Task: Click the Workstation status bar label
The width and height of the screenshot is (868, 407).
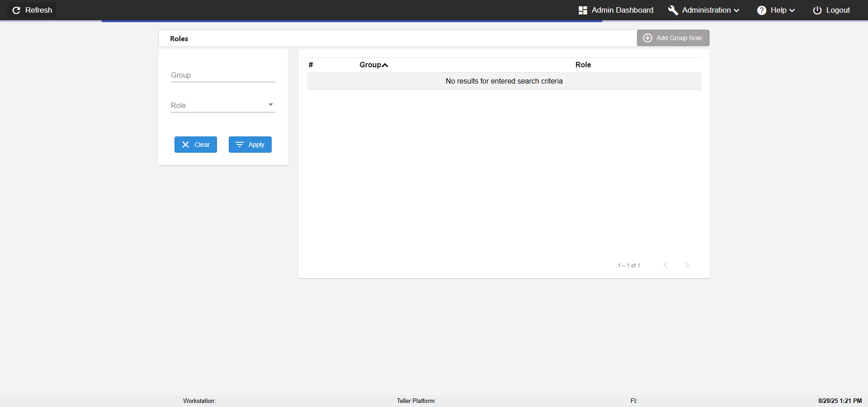Action: pos(199,401)
